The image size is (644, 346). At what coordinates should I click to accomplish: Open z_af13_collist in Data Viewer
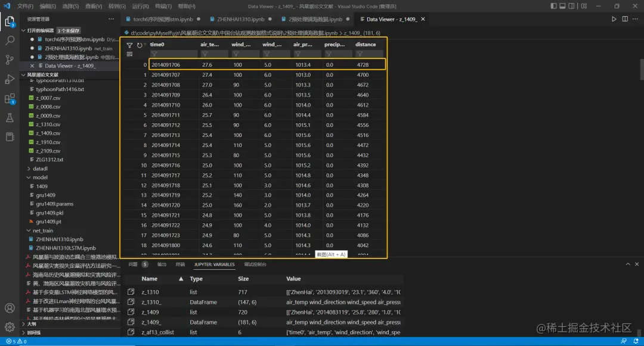pos(131,332)
